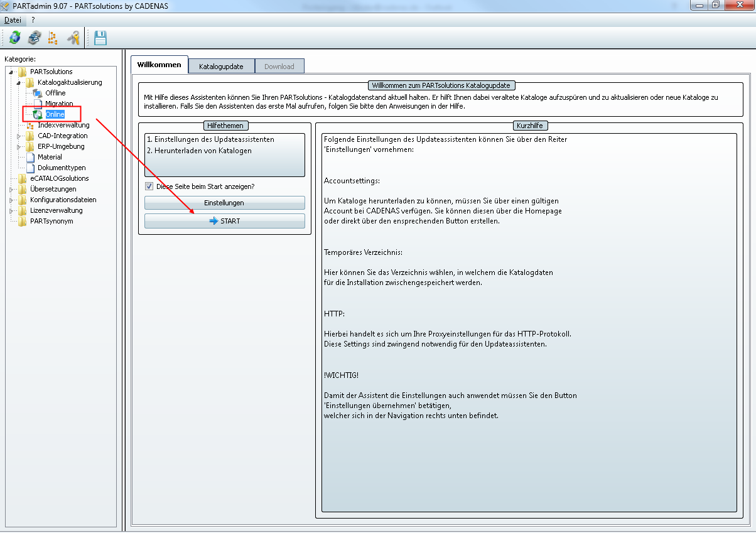Expand the ERP-Umgebung tree folder
The width and height of the screenshot is (756, 533).
[19, 146]
